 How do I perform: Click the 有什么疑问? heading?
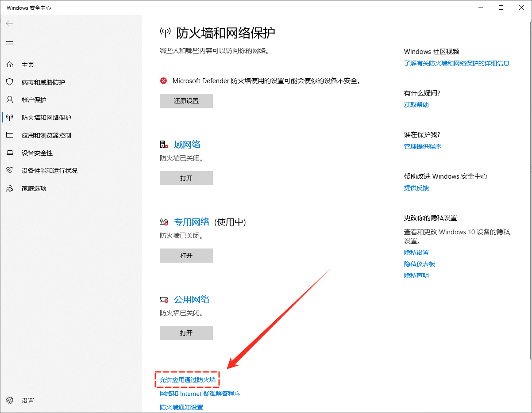click(422, 93)
